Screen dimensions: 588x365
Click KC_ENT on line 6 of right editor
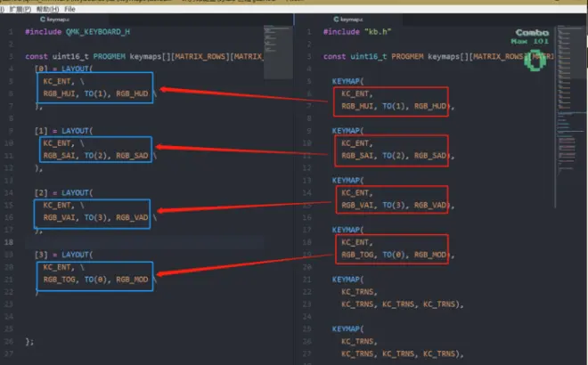355,93
